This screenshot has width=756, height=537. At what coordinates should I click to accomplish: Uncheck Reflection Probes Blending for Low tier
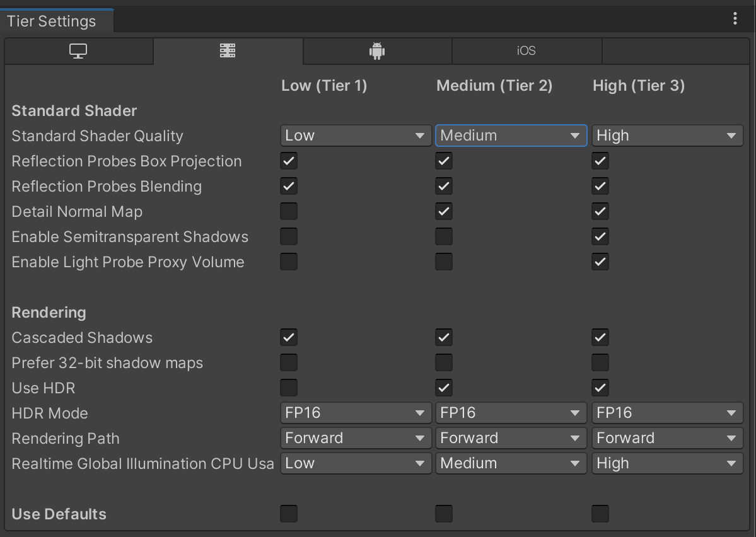coord(289,186)
